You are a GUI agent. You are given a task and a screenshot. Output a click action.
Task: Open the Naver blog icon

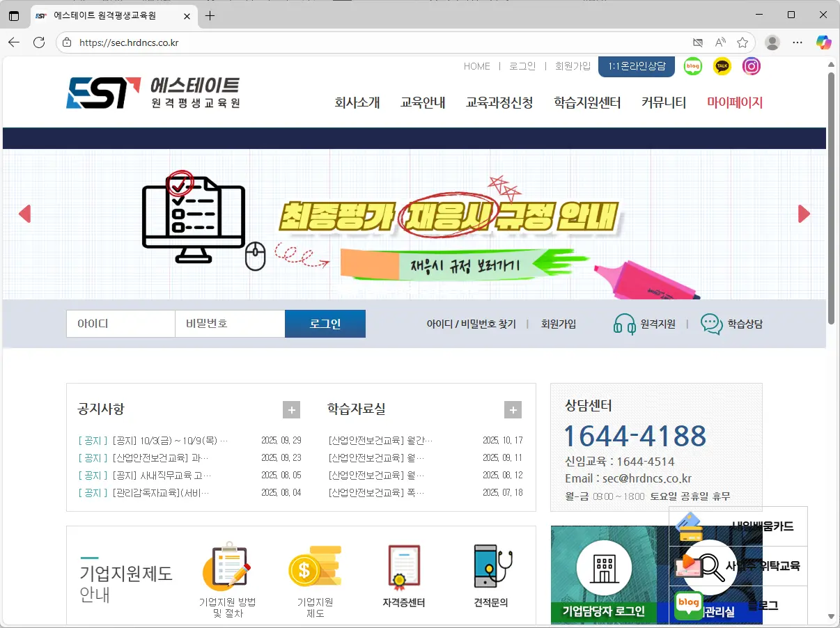point(692,66)
